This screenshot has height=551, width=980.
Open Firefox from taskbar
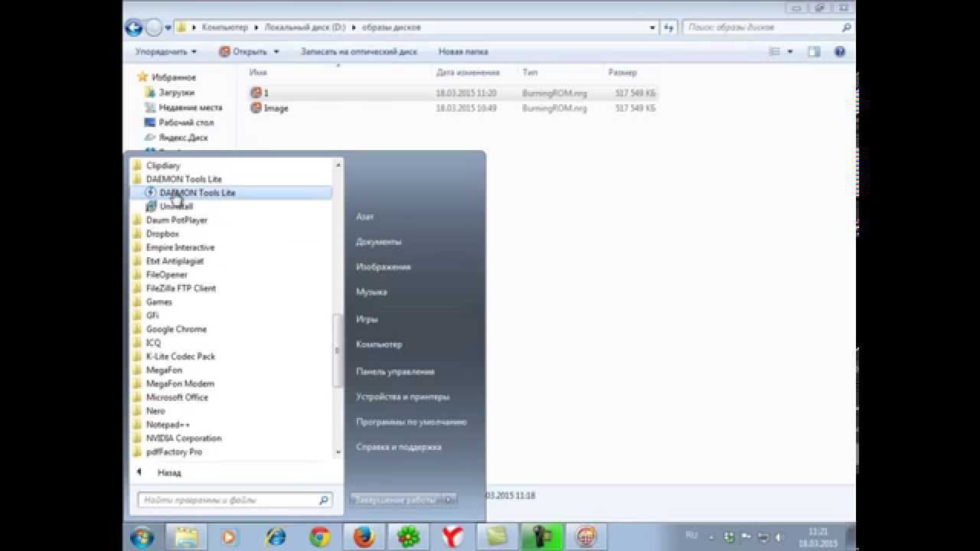tap(364, 537)
